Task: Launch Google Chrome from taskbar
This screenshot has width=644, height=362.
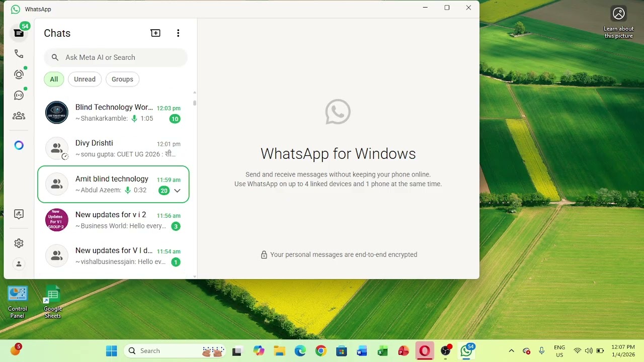Action: (321, 351)
